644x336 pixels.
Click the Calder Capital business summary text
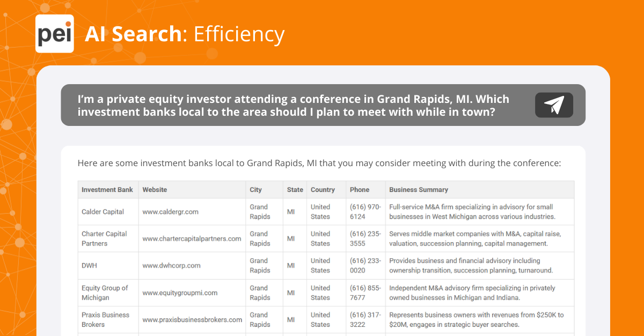coord(472,212)
